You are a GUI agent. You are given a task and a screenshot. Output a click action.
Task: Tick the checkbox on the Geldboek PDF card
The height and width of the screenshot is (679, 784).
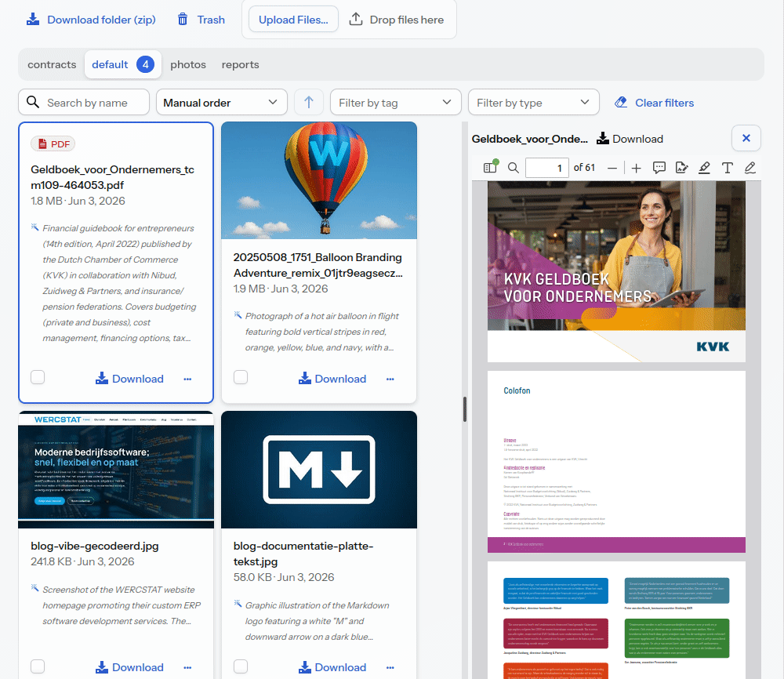tap(38, 377)
